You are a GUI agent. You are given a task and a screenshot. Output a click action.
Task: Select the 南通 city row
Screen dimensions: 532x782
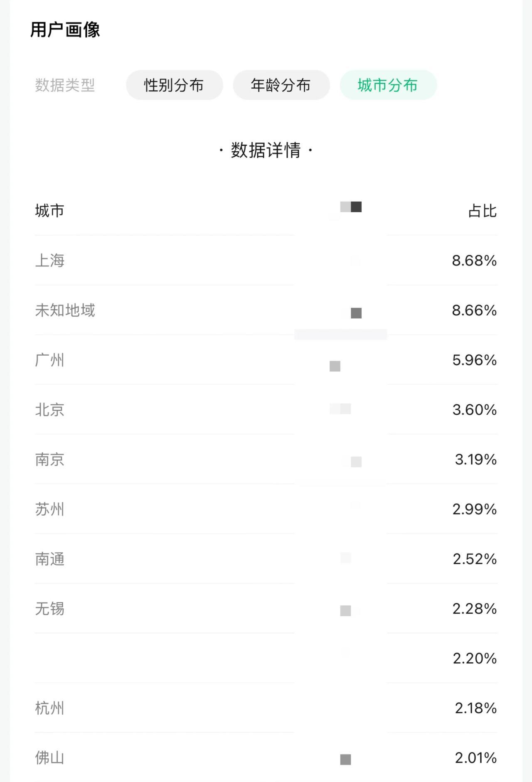266,559
